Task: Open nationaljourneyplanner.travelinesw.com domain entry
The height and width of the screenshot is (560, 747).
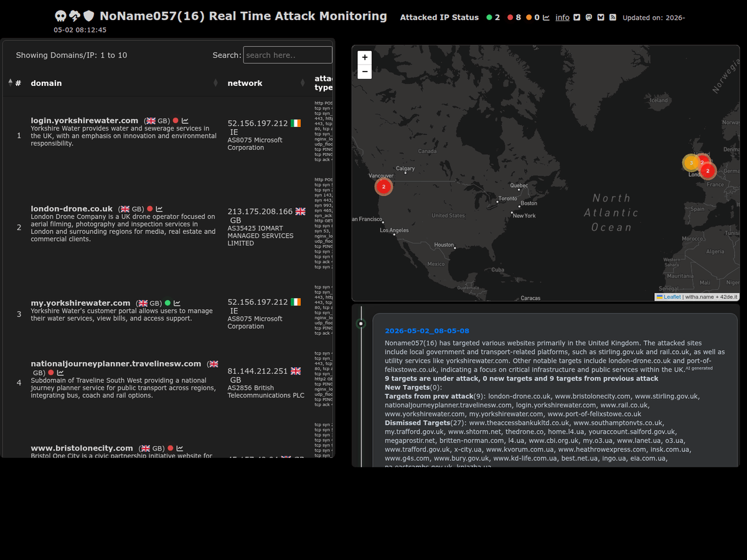Action: (116, 364)
